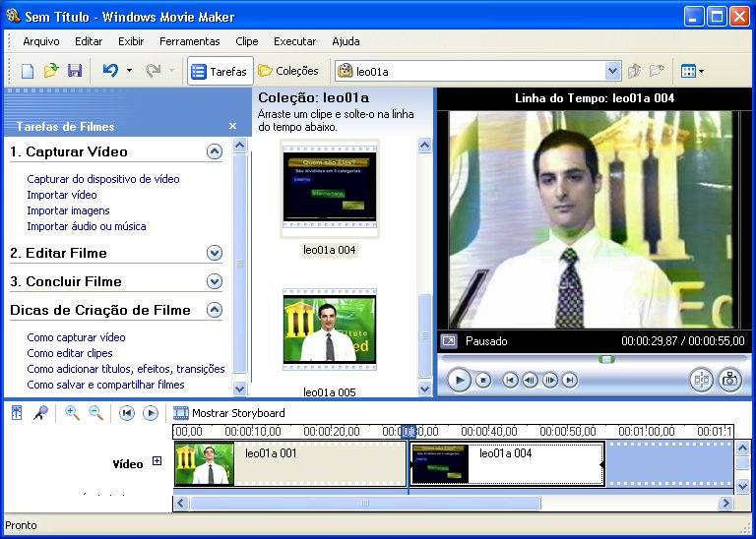Viewport: 756px width, 539px height.
Task: Open the Arquivo menu
Action: coord(41,41)
